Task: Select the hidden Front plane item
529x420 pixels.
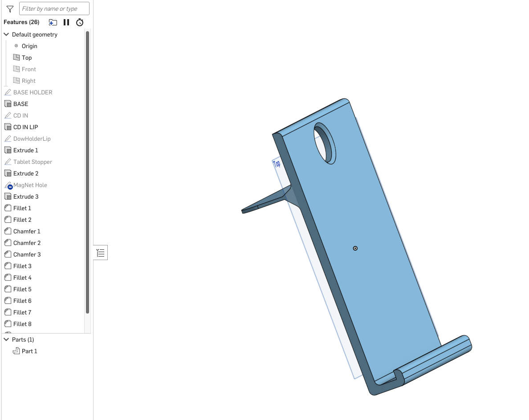Action: (x=28, y=69)
